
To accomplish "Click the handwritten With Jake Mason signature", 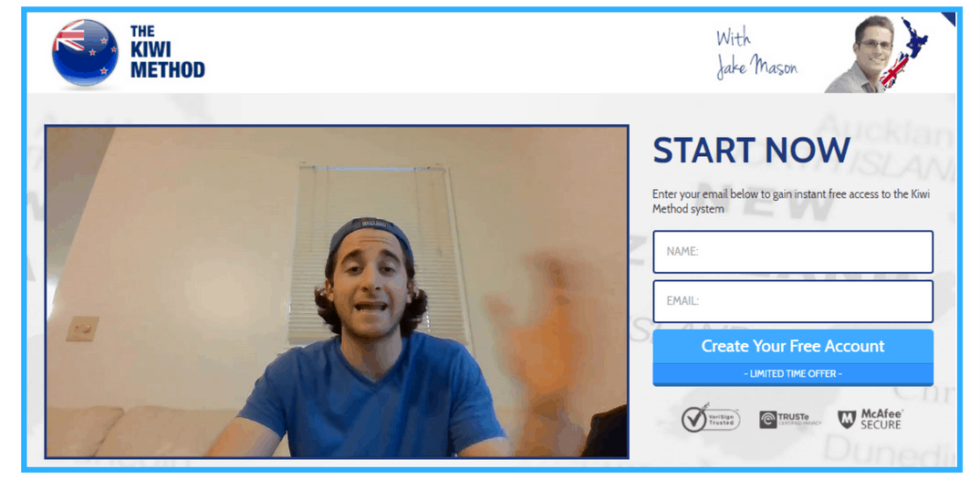I will (x=756, y=55).
